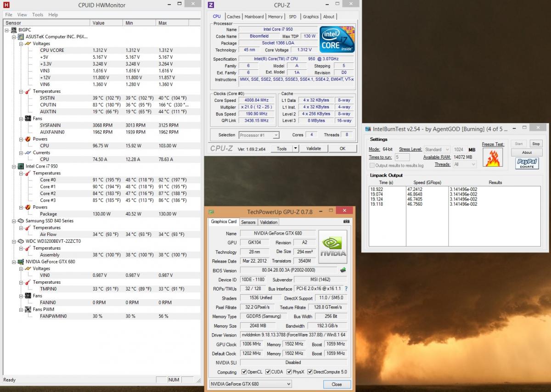Click the BIGPC computer icon in HWMonitor tree
Screen dimensions: 551x392
(x=13, y=30)
